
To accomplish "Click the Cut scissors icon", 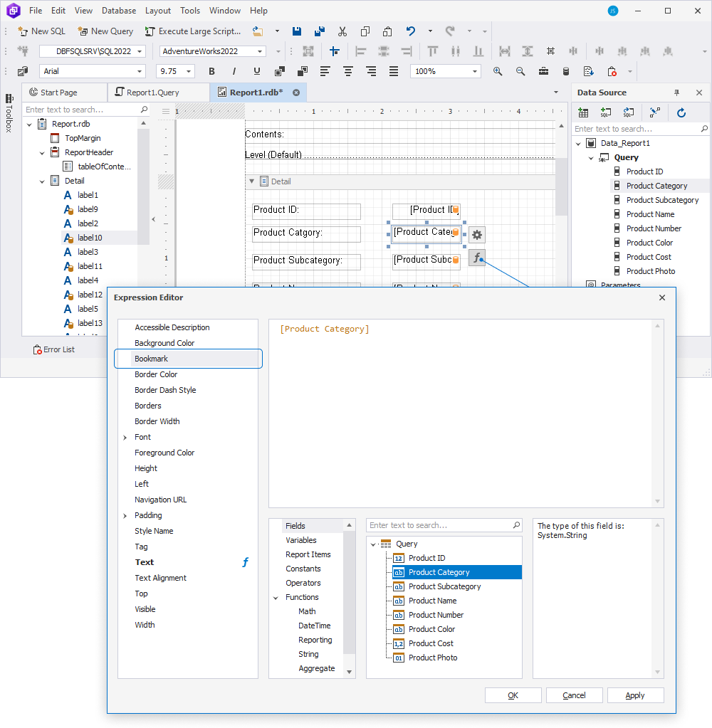I will (x=342, y=31).
